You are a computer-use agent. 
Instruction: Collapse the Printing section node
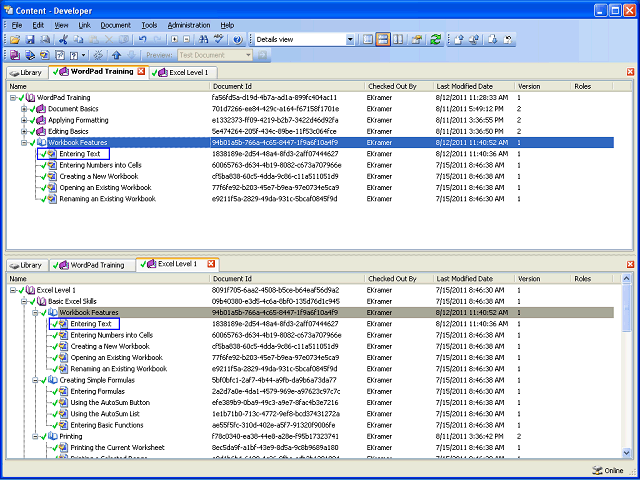tap(36, 436)
